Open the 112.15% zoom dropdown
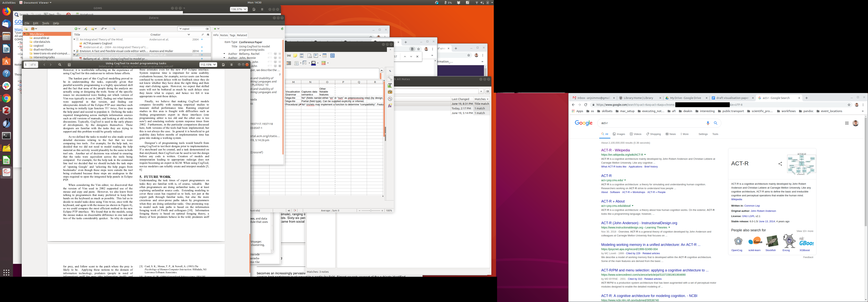The height and width of the screenshot is (302, 868). 208,65
